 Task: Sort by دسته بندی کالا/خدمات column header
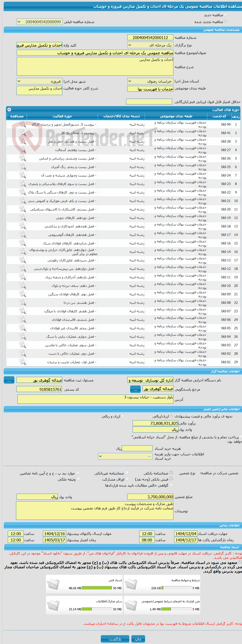click(x=121, y=116)
